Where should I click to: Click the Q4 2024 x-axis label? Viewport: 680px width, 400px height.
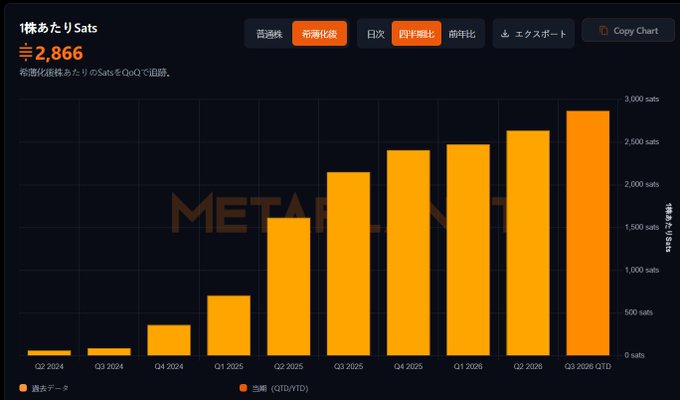169,367
